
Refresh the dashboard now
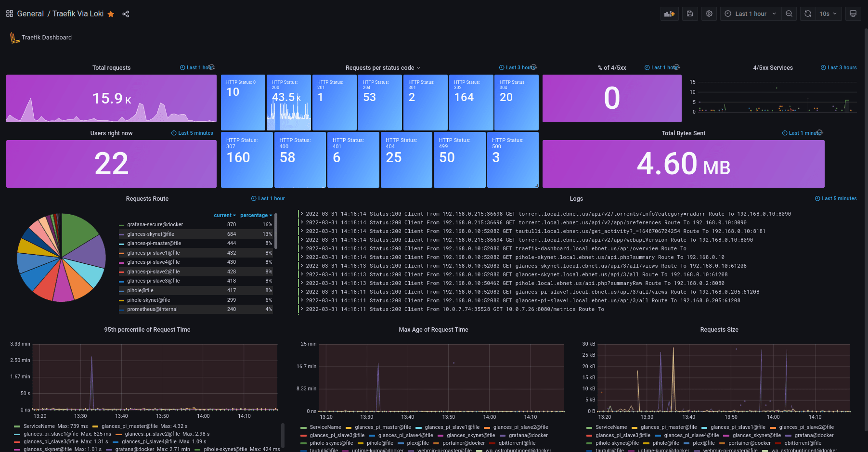click(x=808, y=14)
